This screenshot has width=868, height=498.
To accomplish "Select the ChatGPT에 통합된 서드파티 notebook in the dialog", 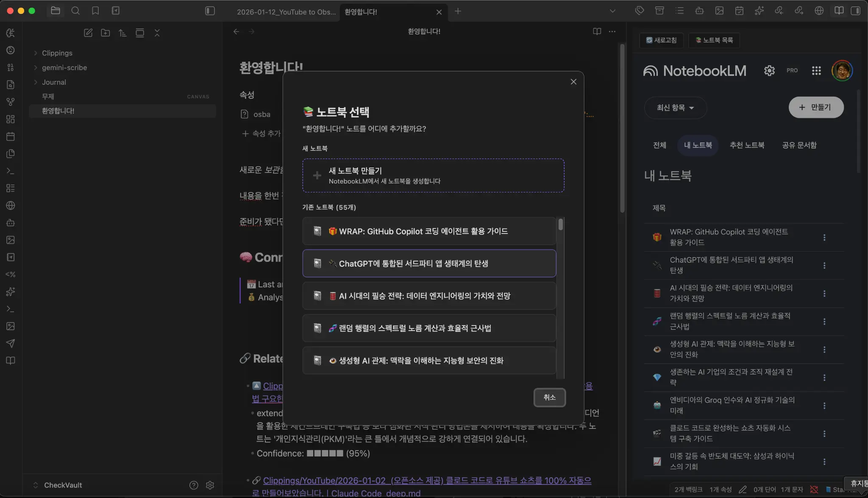I will 429,263.
